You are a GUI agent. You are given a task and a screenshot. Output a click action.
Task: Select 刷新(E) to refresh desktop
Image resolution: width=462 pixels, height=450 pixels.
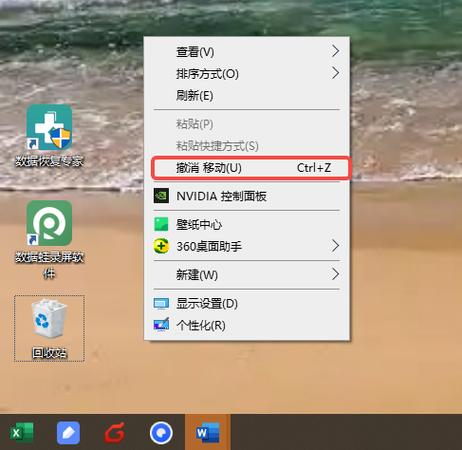click(x=247, y=95)
